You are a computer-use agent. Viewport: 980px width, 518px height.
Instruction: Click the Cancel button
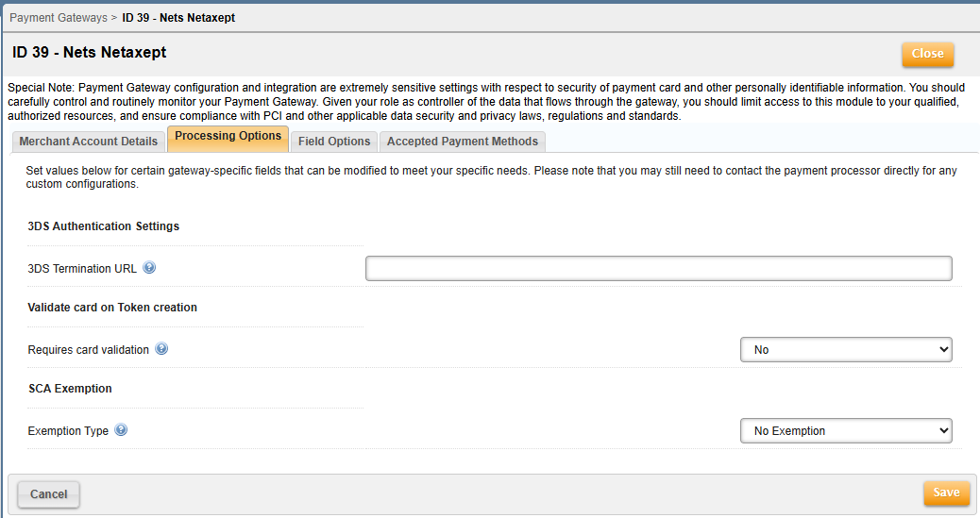pos(49,494)
